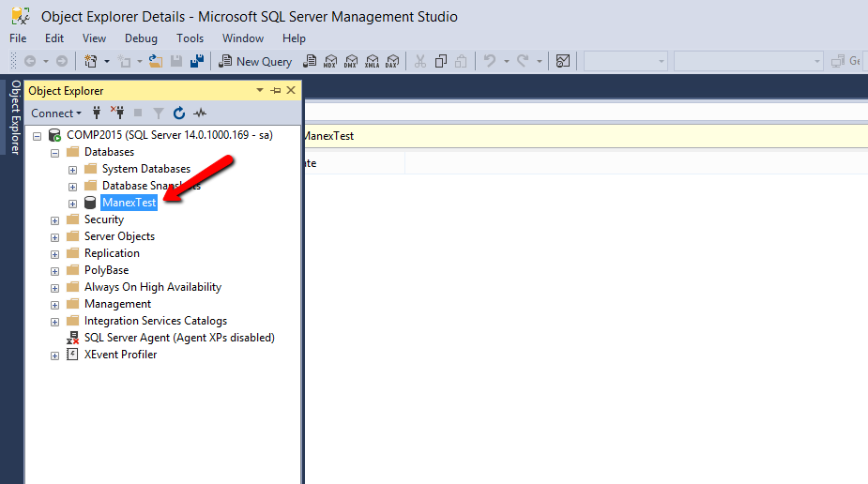Open the Window menu

pos(243,38)
